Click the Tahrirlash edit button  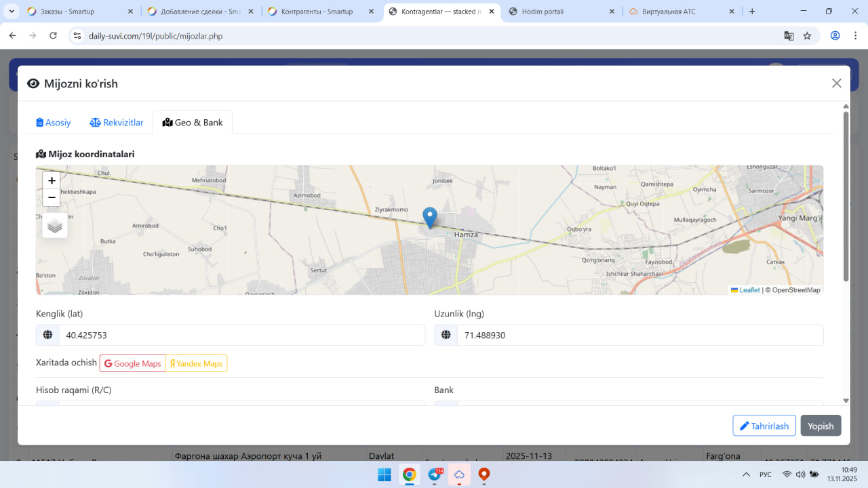764,426
